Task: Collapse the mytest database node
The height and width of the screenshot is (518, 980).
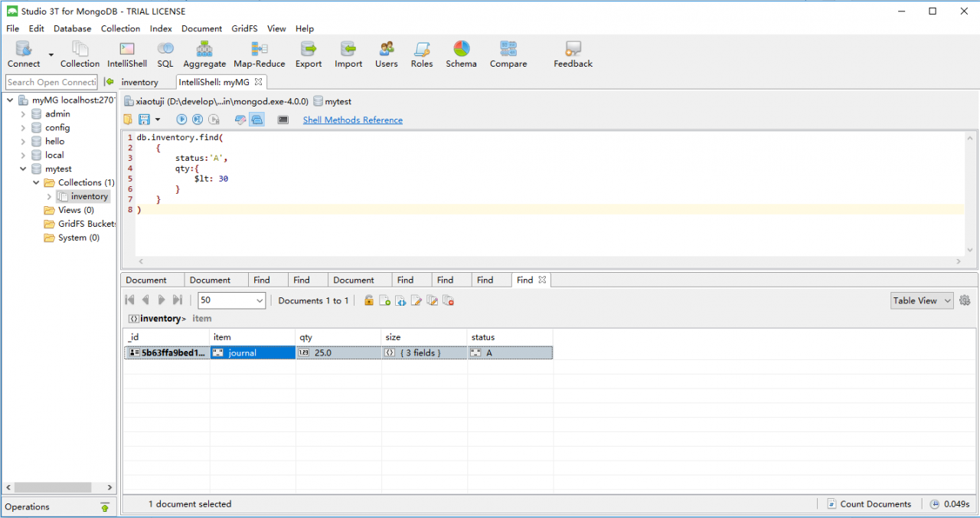Action: tap(23, 169)
